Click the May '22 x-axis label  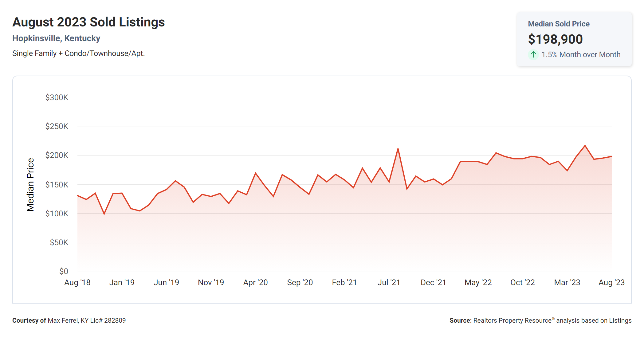pyautogui.click(x=478, y=282)
